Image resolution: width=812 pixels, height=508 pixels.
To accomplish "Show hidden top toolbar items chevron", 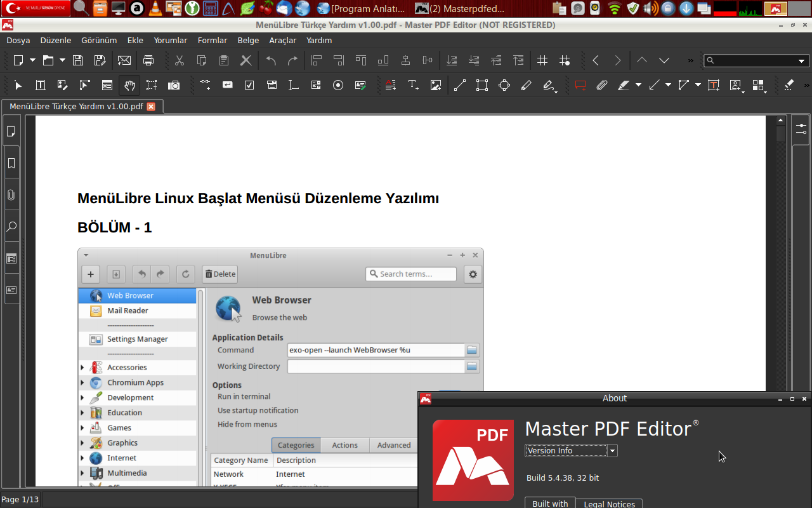I will pyautogui.click(x=690, y=60).
